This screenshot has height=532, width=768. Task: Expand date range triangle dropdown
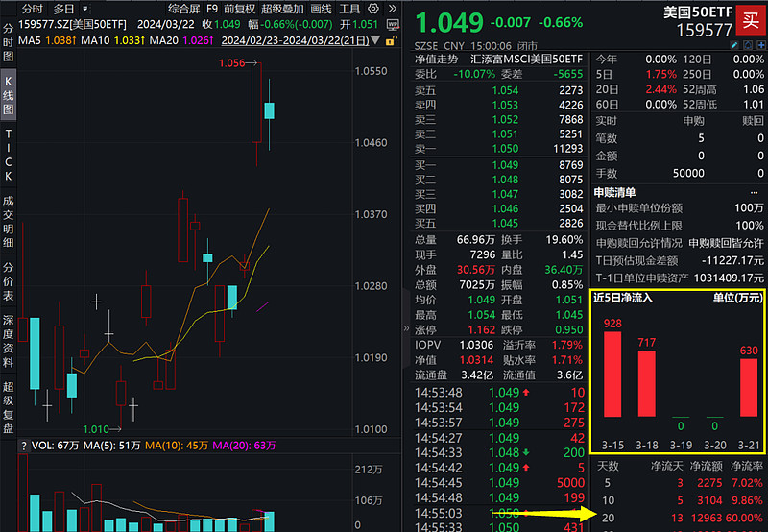(x=375, y=40)
